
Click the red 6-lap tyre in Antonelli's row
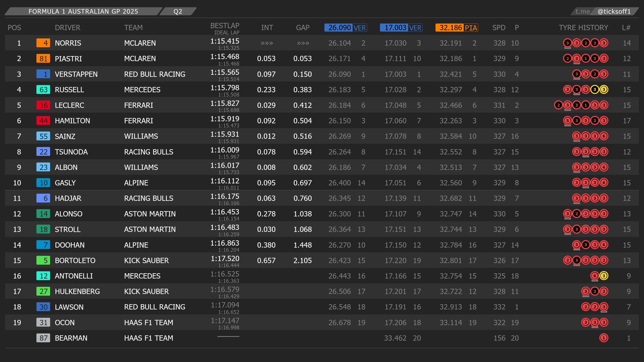[594, 276]
